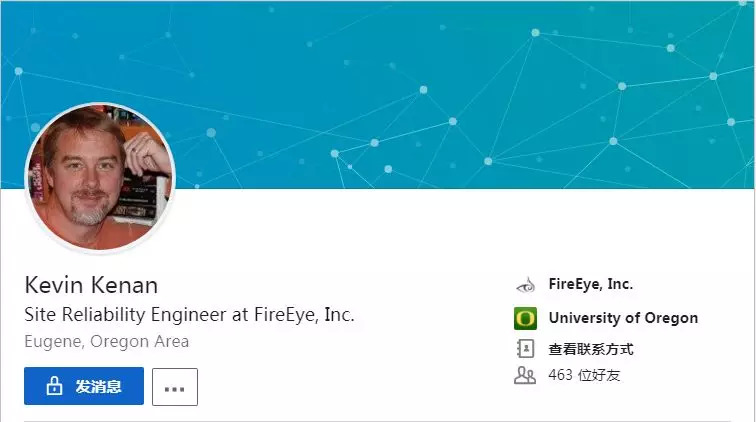Click the connections people icon
This screenshot has width=756, height=422.
coord(525,376)
